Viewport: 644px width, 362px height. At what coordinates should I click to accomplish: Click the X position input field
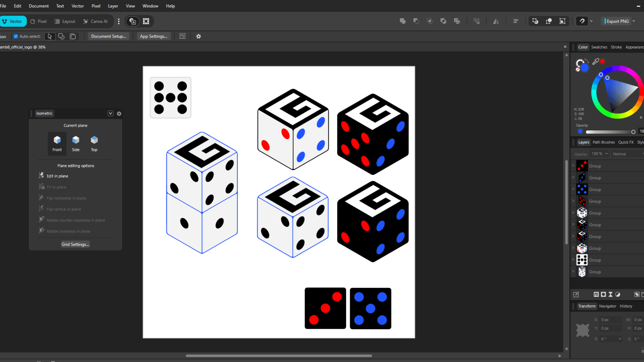(x=610, y=320)
